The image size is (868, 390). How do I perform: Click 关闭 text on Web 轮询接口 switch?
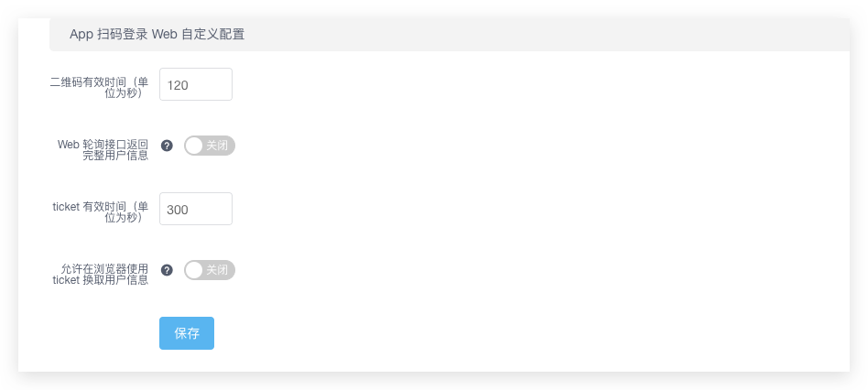coord(217,146)
